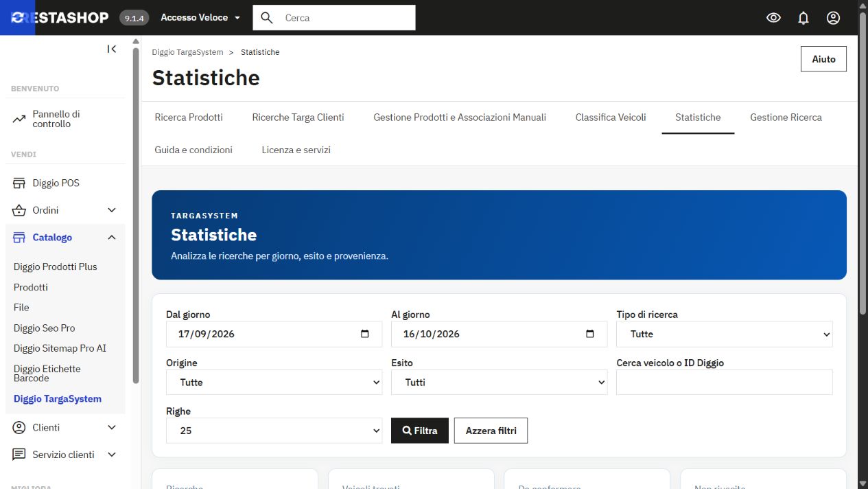Click the Cerca search box in the header
The width and height of the screenshot is (868, 489).
click(334, 18)
